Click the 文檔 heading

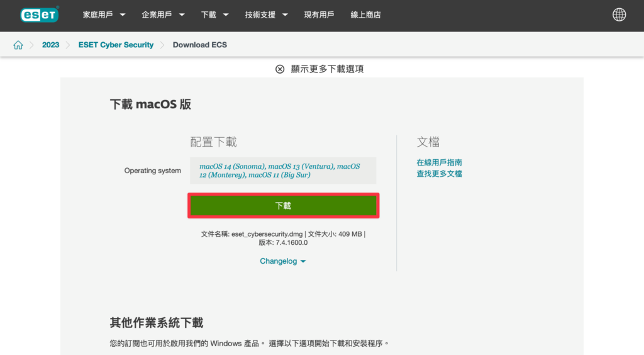pos(428,142)
